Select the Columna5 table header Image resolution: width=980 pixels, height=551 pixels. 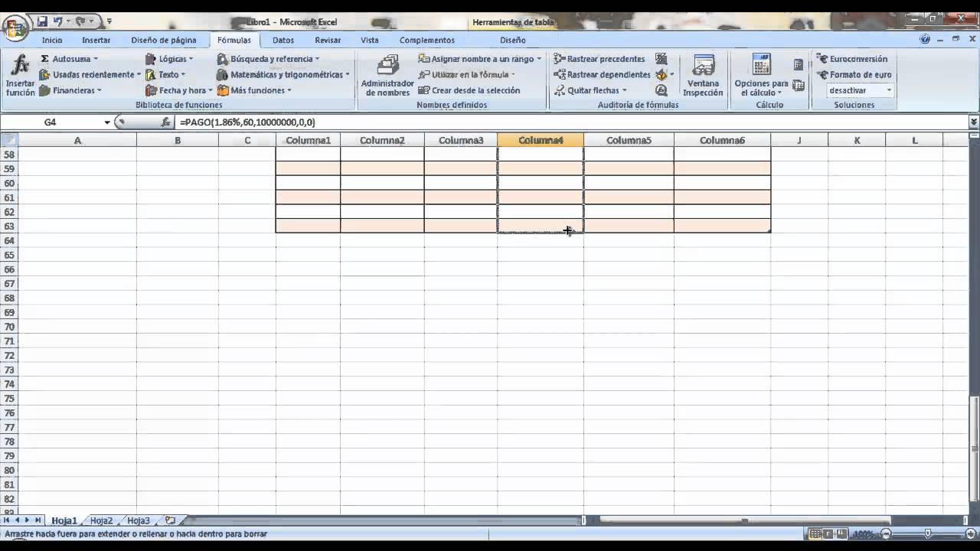[629, 140]
